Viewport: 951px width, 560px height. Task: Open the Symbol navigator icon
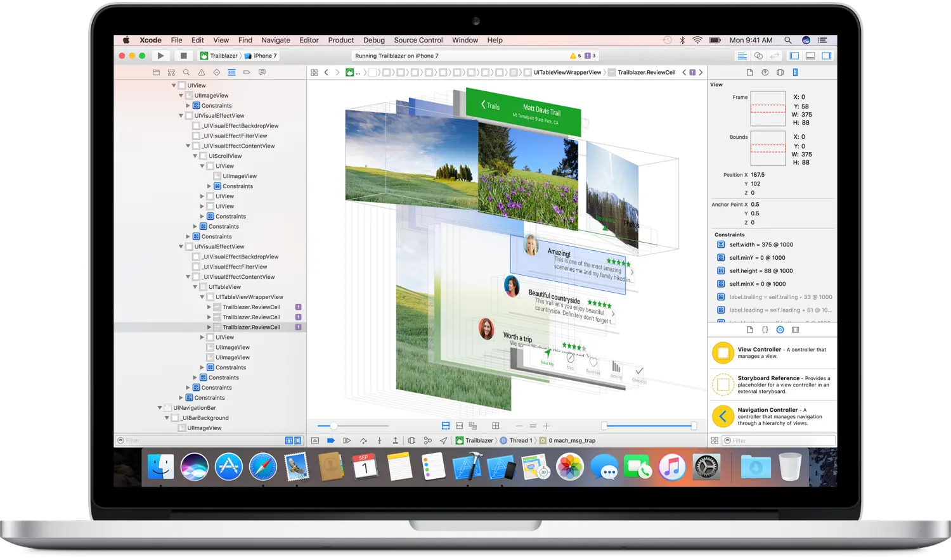click(x=171, y=72)
